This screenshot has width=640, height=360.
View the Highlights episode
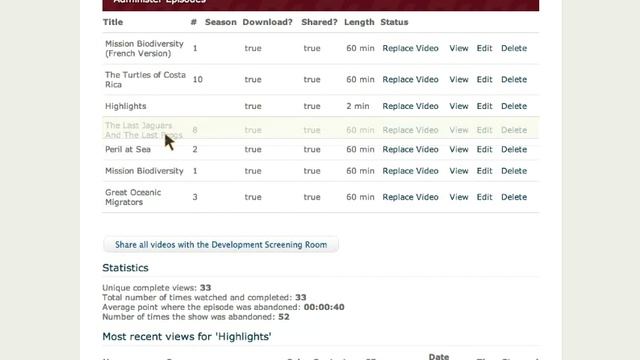click(459, 106)
